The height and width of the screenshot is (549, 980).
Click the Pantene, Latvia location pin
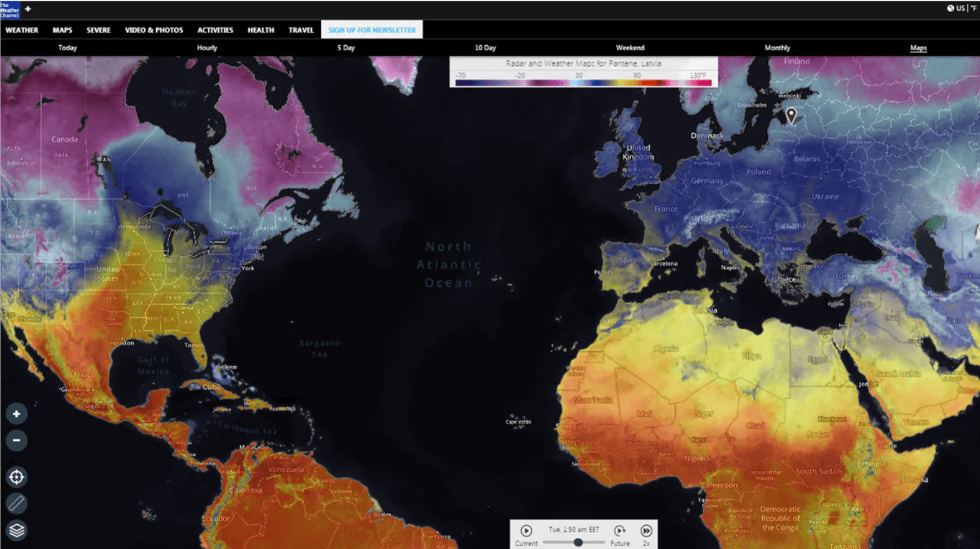[791, 115]
